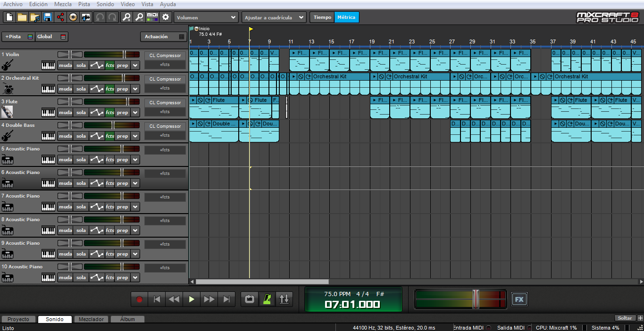Toggle the metronome icon in transport

[267, 299]
